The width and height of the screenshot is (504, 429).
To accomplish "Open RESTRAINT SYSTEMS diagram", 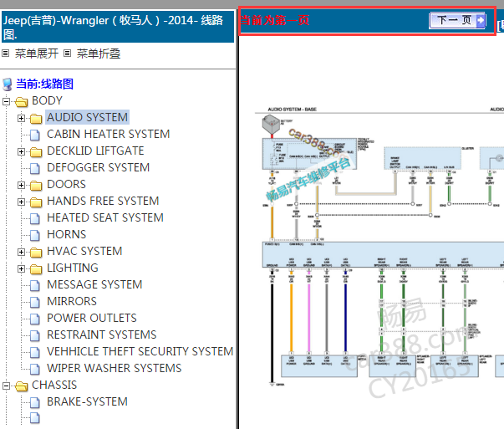I will pyautogui.click(x=102, y=335).
